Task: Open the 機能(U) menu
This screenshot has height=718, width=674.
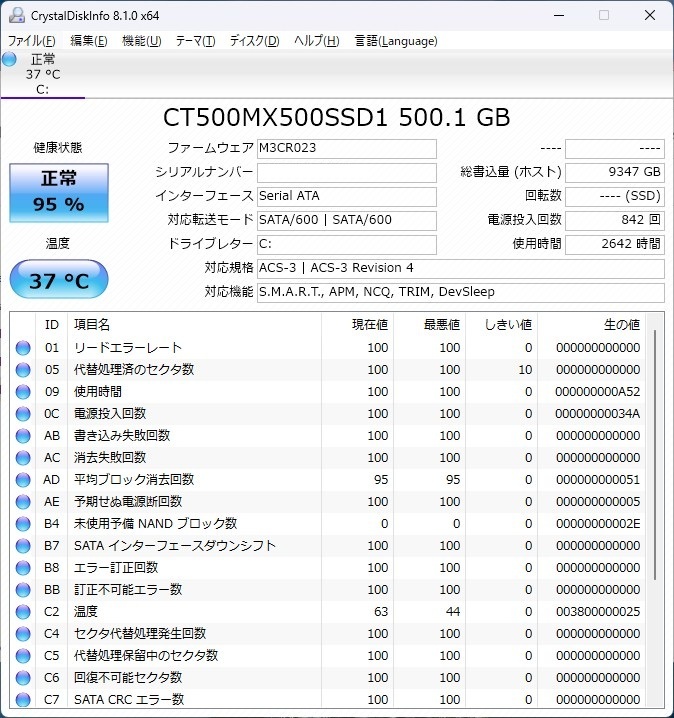Action: (x=141, y=41)
